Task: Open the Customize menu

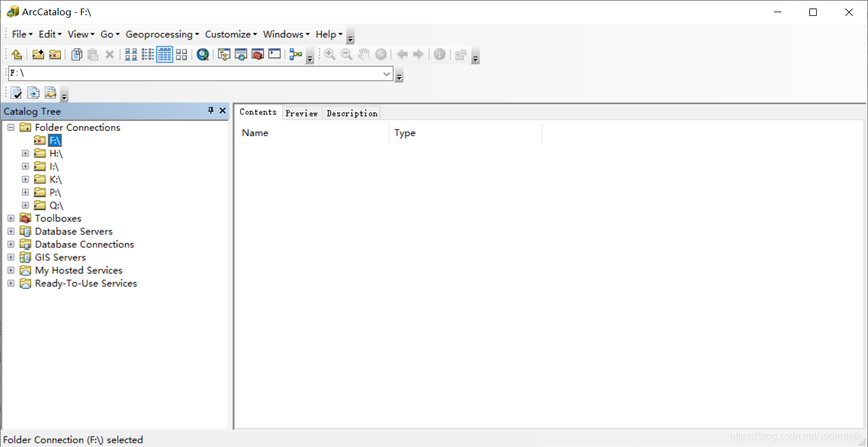Action: [231, 34]
